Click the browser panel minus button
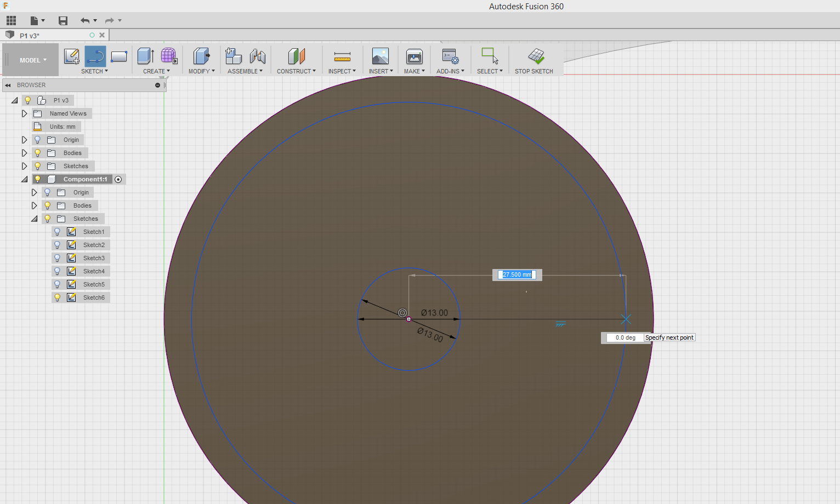 click(157, 85)
